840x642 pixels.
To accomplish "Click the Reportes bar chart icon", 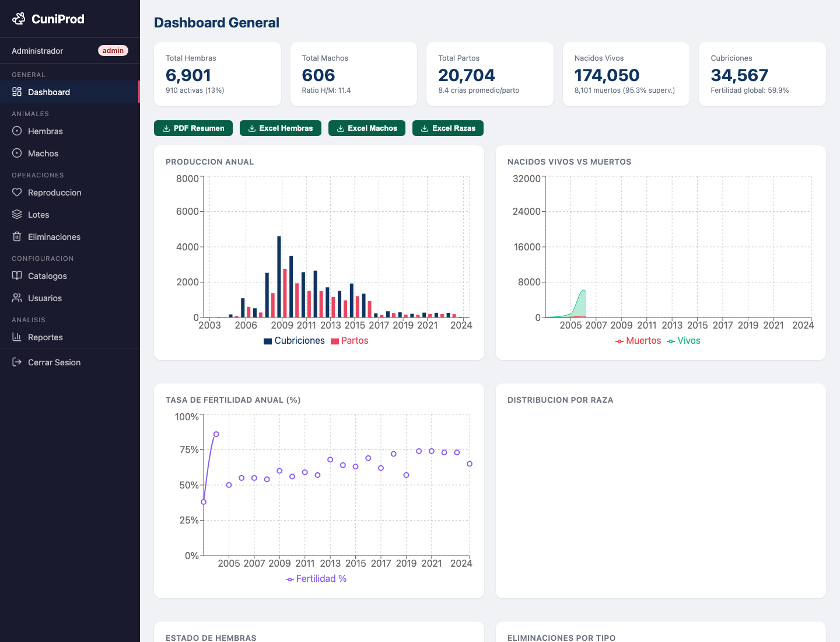I will (x=17, y=337).
